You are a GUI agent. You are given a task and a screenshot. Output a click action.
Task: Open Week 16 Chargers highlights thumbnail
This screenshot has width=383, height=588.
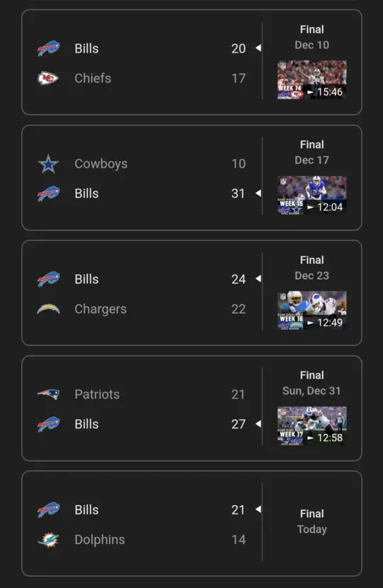coord(312,311)
